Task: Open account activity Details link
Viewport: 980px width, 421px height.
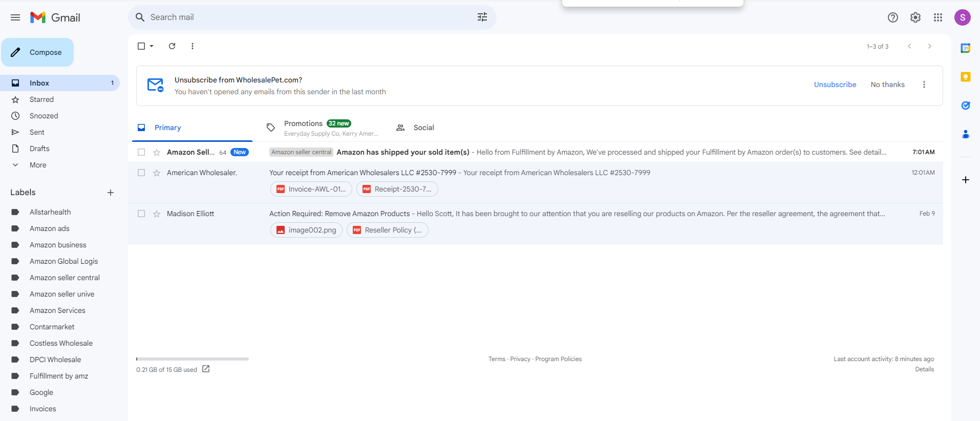Action: 925,369
